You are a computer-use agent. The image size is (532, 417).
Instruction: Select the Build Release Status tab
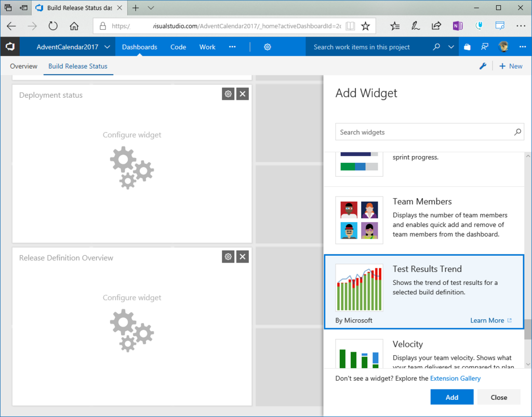[x=78, y=66]
